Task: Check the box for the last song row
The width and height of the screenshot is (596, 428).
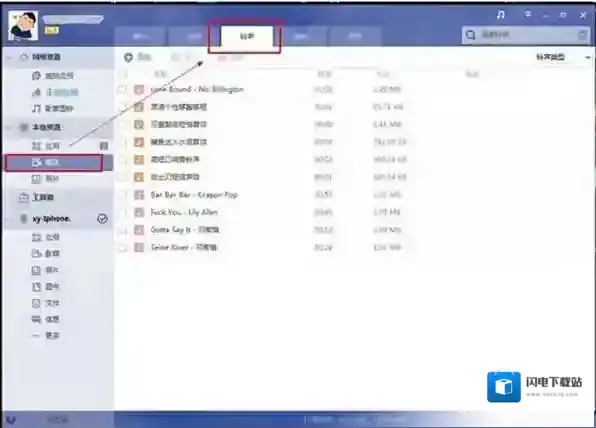Action: click(123, 248)
